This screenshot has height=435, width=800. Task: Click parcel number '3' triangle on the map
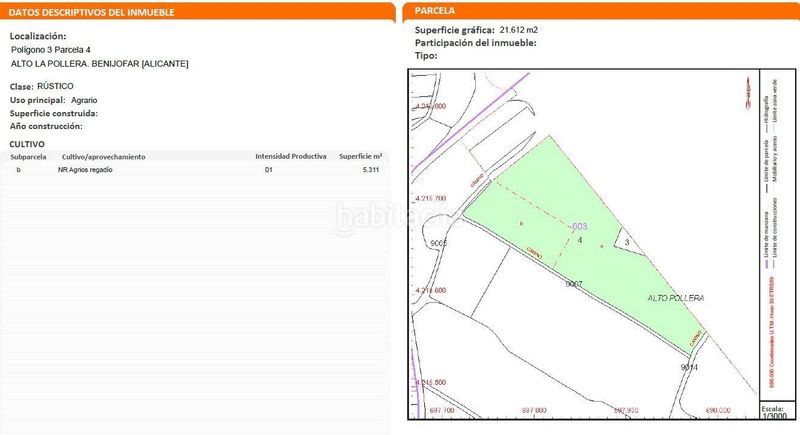tap(628, 243)
